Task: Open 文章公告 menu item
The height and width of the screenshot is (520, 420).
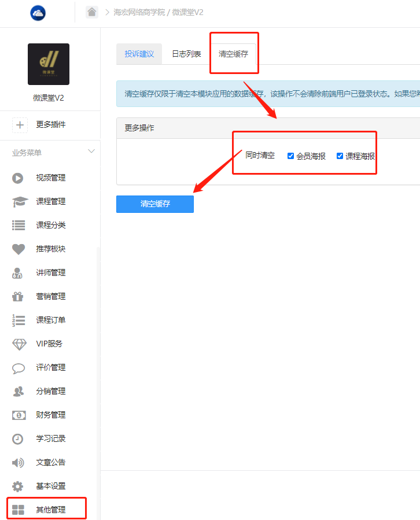Action: (x=51, y=462)
